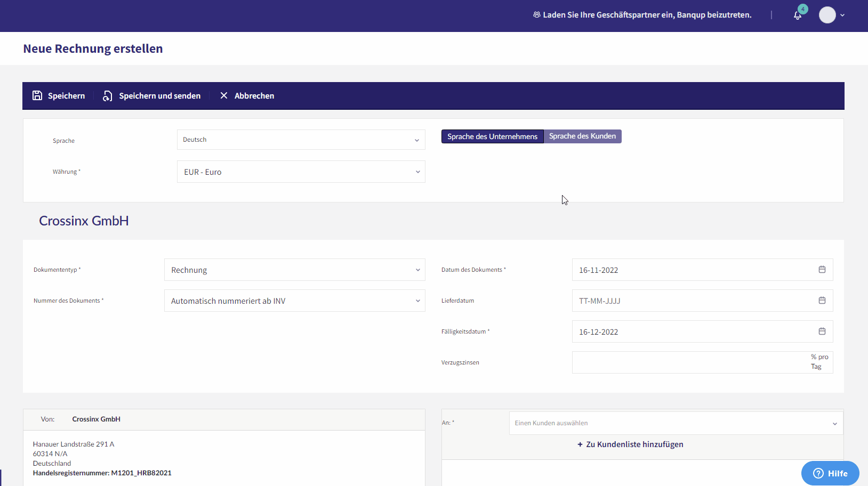Click plus icon of Zu Kundenliste hinzufügen
868x486 pixels.
pos(580,444)
